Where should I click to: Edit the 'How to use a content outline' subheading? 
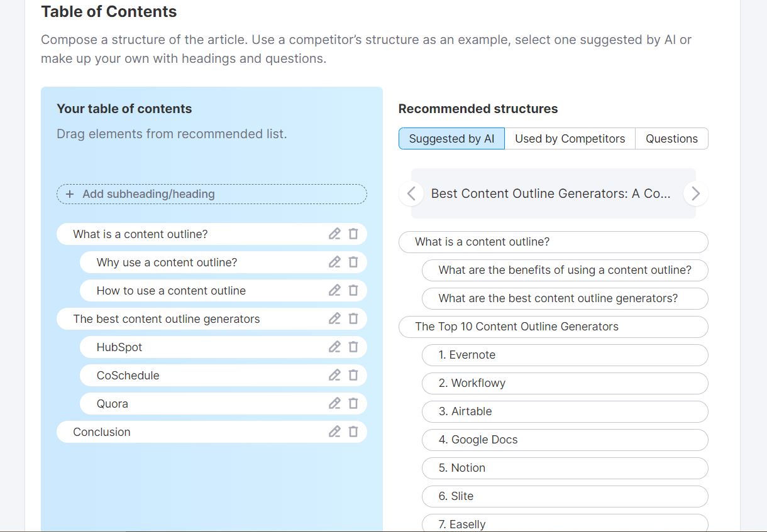click(x=334, y=290)
